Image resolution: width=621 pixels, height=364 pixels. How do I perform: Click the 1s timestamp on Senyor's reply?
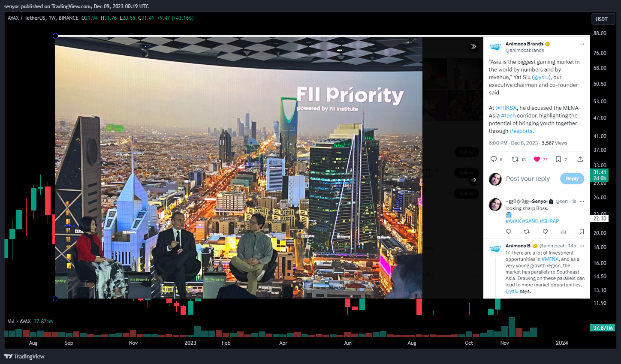pyautogui.click(x=574, y=202)
